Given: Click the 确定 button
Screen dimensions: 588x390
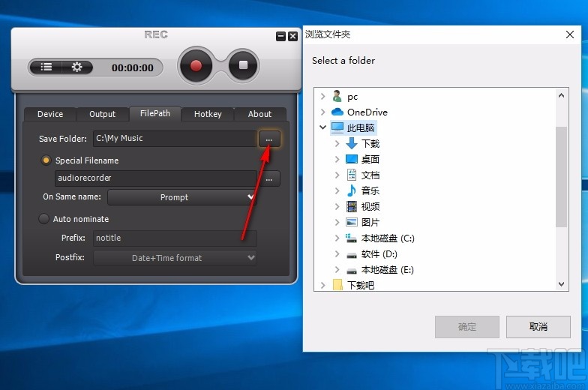Looking at the screenshot, I should [466, 327].
